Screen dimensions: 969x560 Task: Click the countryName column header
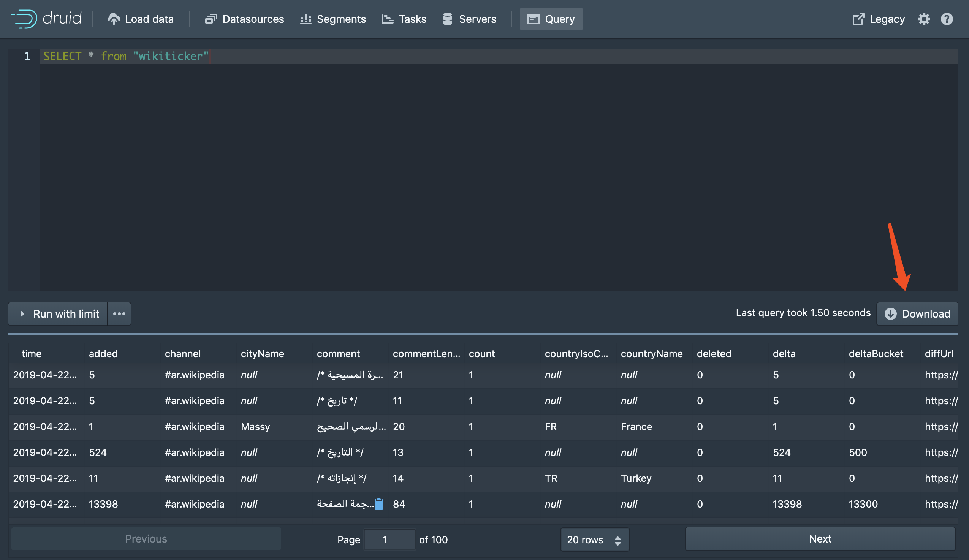coord(651,353)
